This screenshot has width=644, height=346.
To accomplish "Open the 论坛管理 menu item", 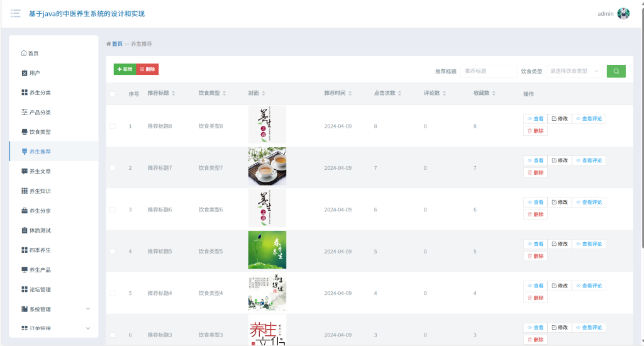I will click(54, 289).
